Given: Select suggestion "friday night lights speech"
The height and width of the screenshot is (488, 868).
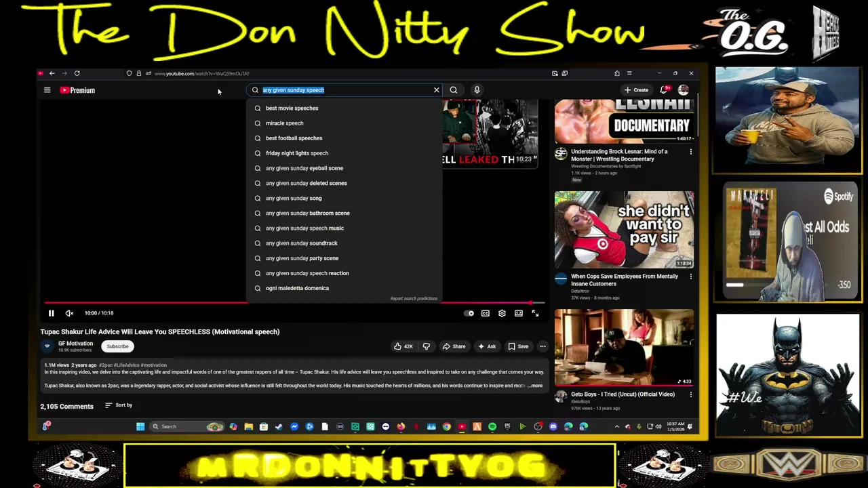Looking at the screenshot, I should point(344,153).
